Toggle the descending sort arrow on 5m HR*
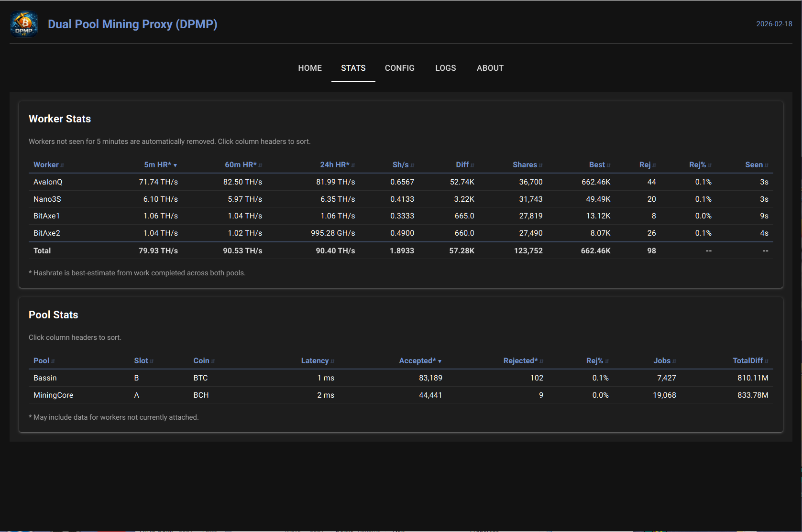 (176, 164)
